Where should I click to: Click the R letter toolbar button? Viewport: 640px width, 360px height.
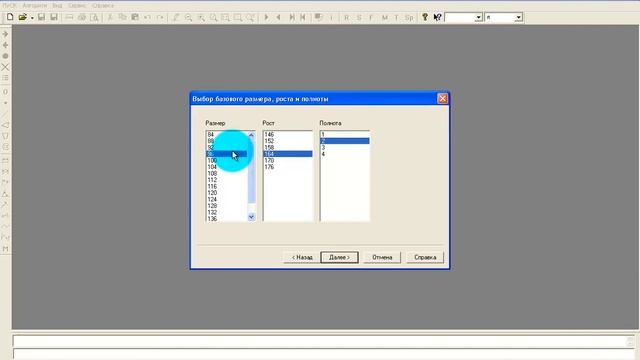tap(346, 18)
